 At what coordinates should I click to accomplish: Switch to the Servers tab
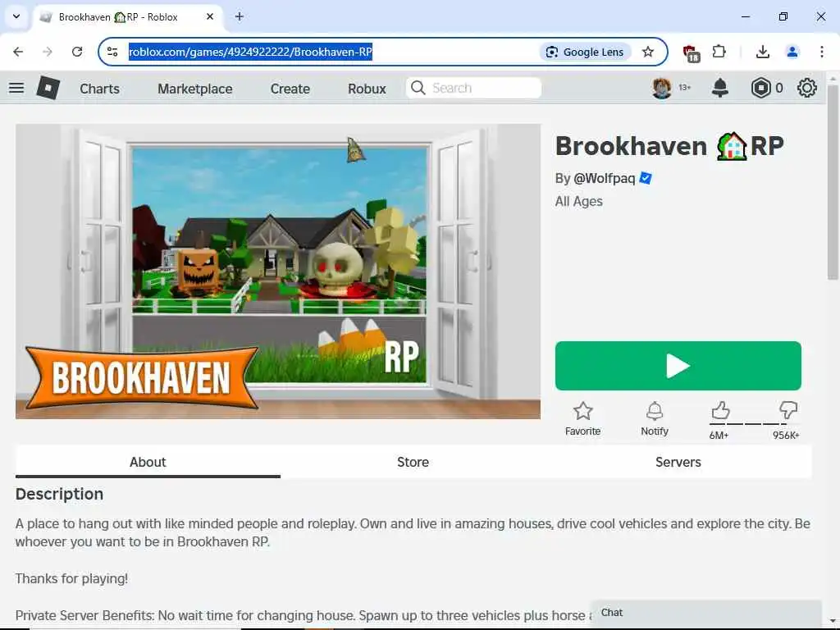pos(678,462)
